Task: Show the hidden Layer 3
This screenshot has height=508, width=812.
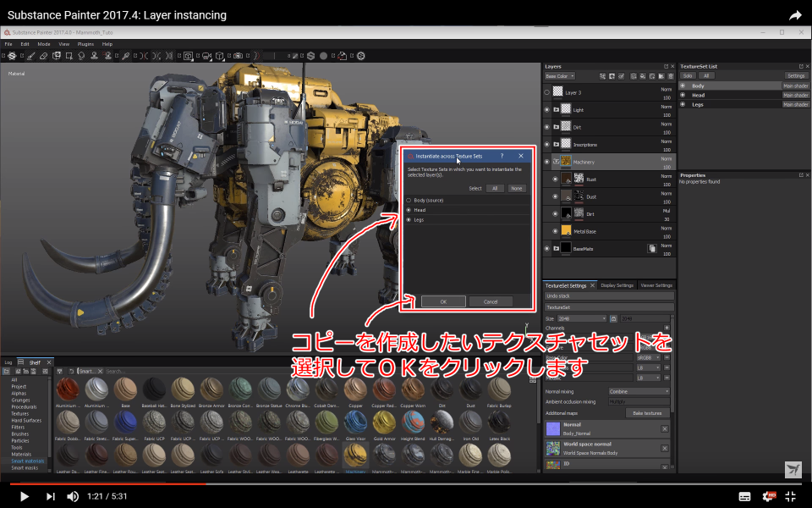Action: click(x=547, y=92)
